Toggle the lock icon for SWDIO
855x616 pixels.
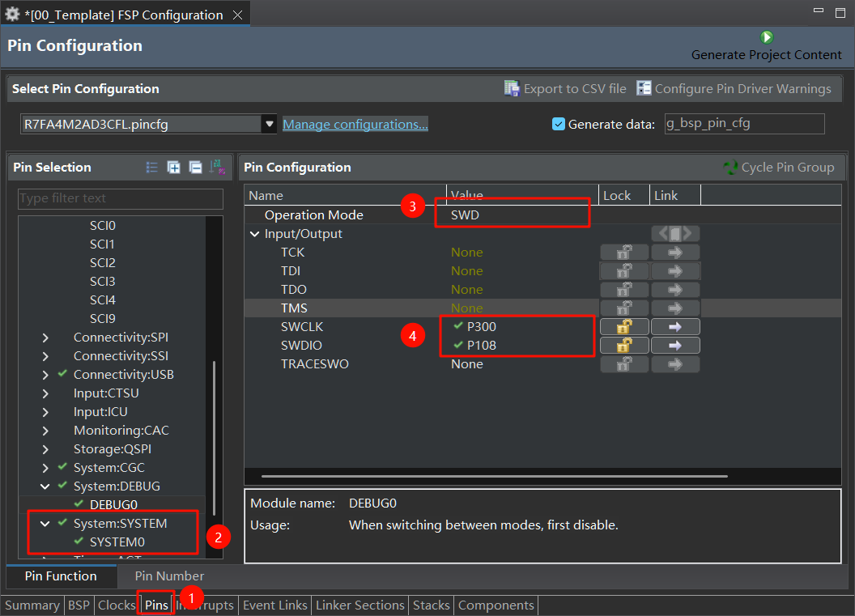tap(624, 345)
